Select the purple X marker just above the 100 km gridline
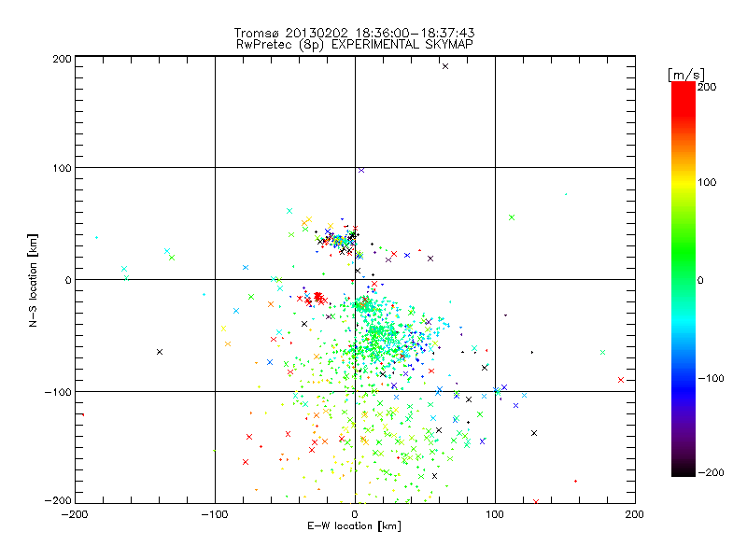This screenshot has width=747, height=560. [x=361, y=170]
